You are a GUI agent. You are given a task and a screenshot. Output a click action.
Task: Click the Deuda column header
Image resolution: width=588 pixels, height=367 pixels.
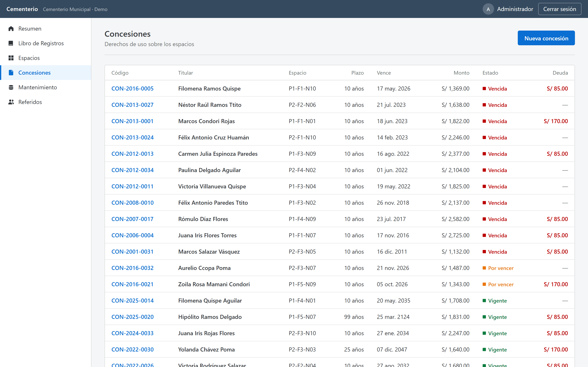point(560,73)
